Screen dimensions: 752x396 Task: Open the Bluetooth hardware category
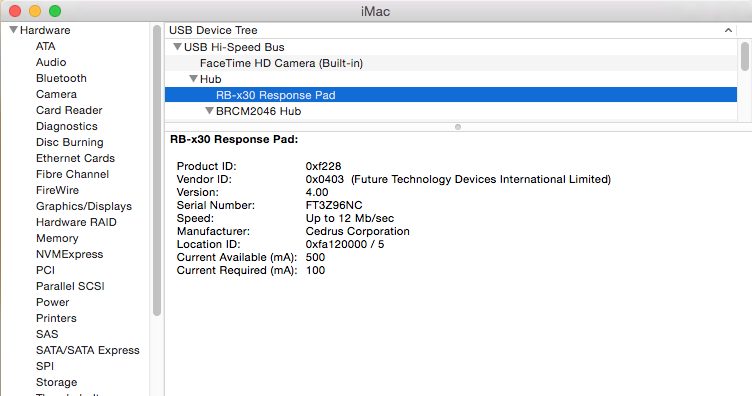click(61, 78)
